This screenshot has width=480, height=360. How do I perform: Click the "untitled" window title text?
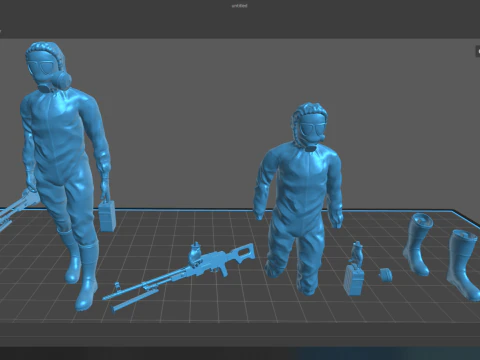tap(239, 6)
